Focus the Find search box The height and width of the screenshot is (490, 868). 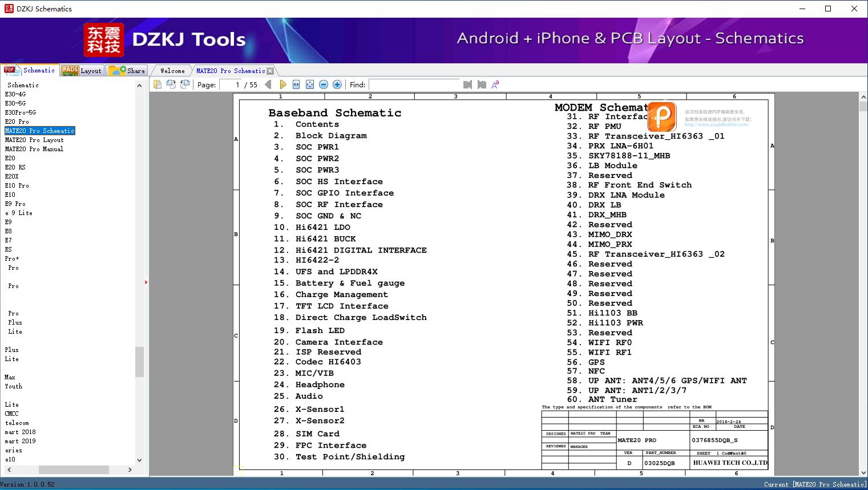pos(414,84)
